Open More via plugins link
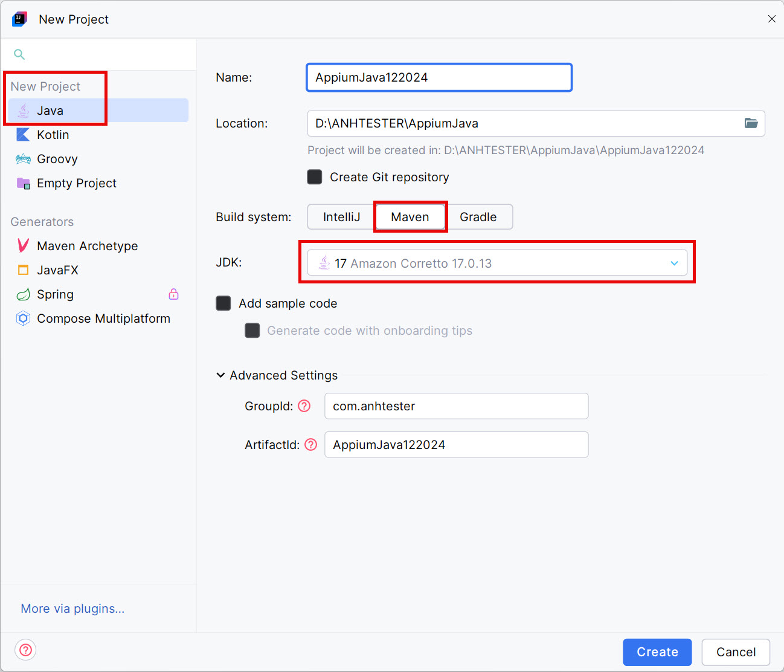The width and height of the screenshot is (784, 672). (x=72, y=609)
